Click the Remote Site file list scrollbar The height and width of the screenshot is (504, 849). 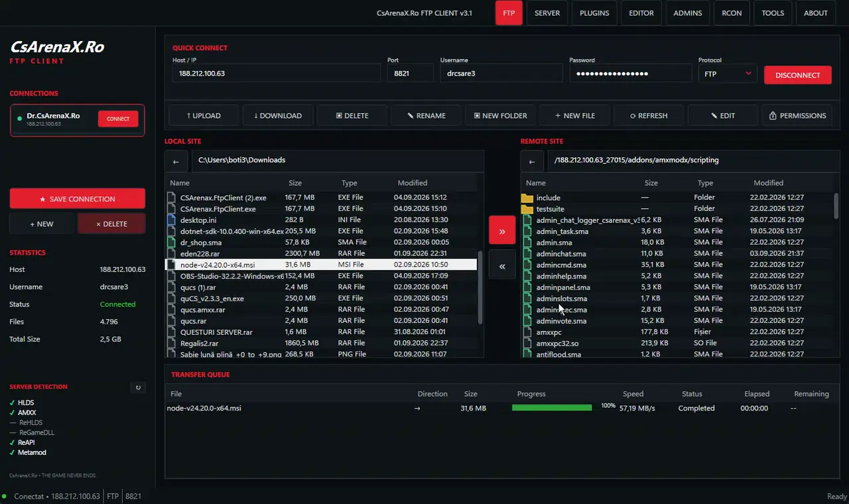pos(836,206)
